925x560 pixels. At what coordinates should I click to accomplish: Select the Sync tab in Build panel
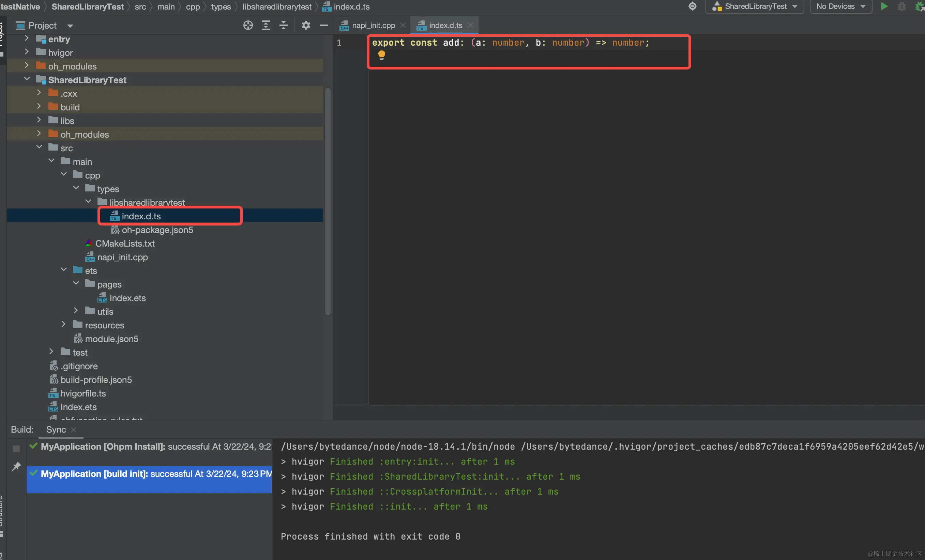pos(56,430)
